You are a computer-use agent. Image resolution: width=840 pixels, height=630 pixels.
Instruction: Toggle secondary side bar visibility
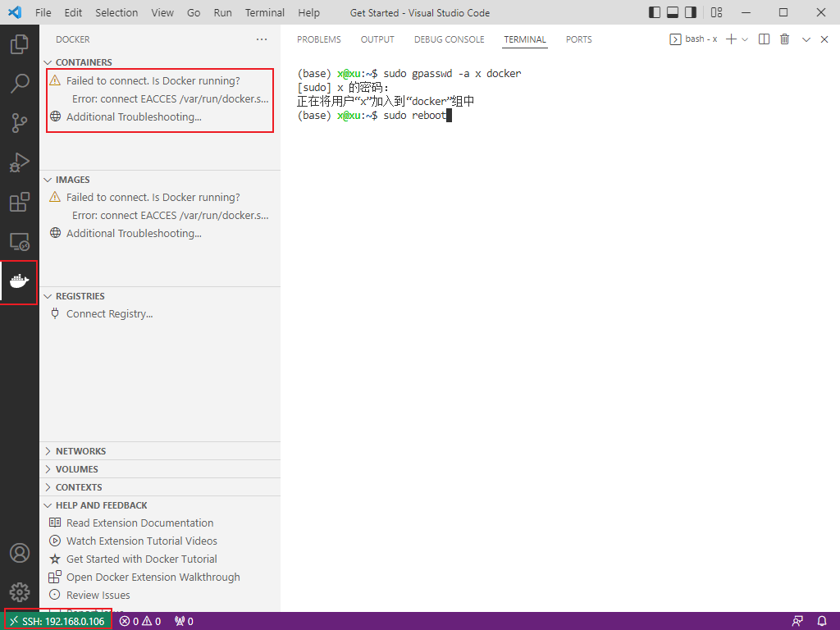click(x=691, y=12)
